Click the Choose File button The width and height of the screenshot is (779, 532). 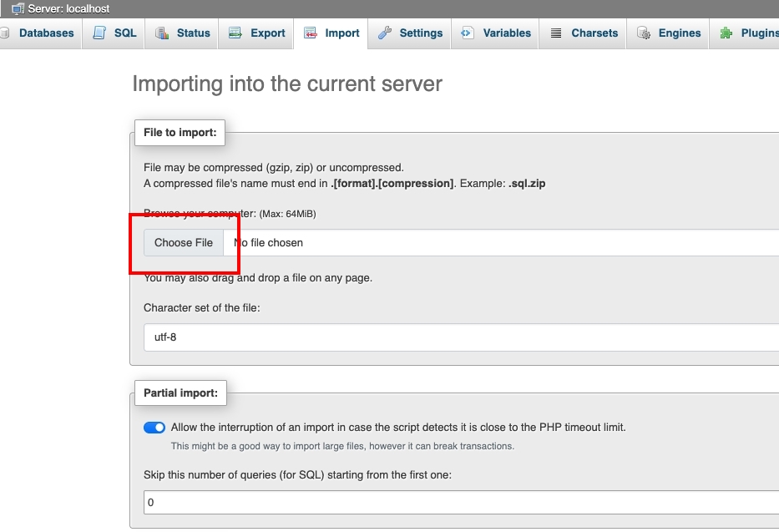pyautogui.click(x=184, y=242)
